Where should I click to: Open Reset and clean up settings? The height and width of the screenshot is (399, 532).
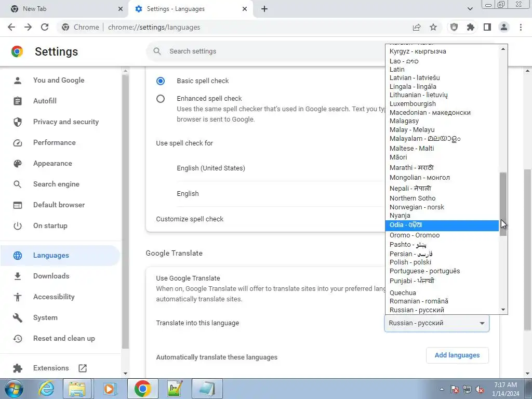pyautogui.click(x=64, y=338)
